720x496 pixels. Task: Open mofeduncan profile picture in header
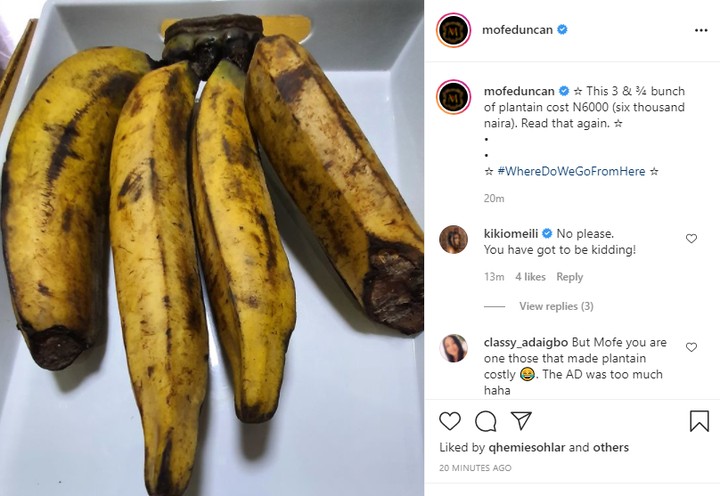point(453,30)
